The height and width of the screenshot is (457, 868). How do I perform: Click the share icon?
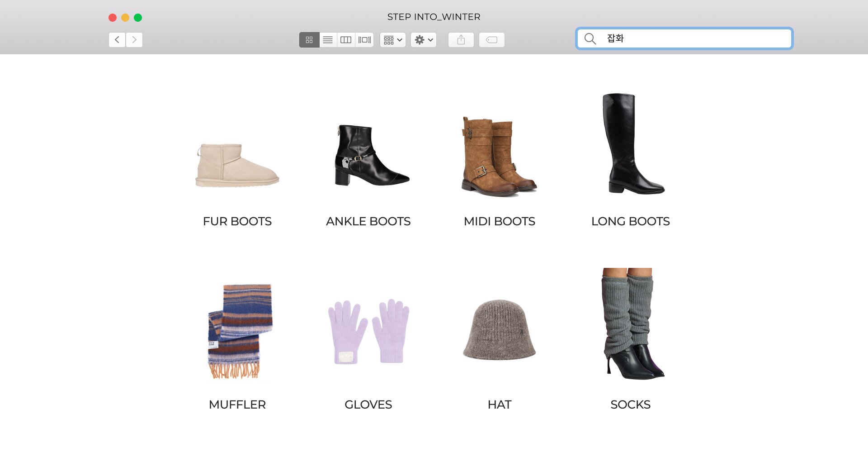pos(461,40)
